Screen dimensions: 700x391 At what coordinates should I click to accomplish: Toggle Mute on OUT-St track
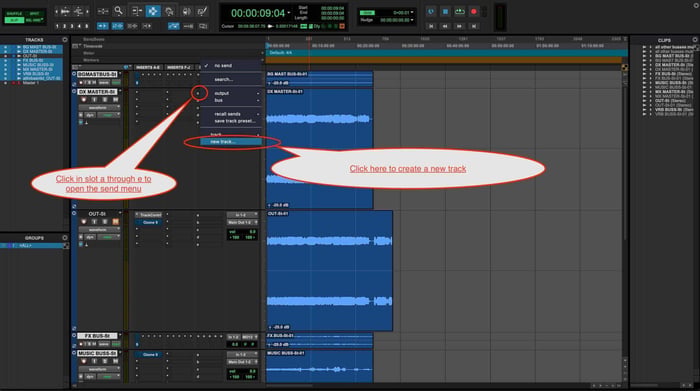click(116, 222)
